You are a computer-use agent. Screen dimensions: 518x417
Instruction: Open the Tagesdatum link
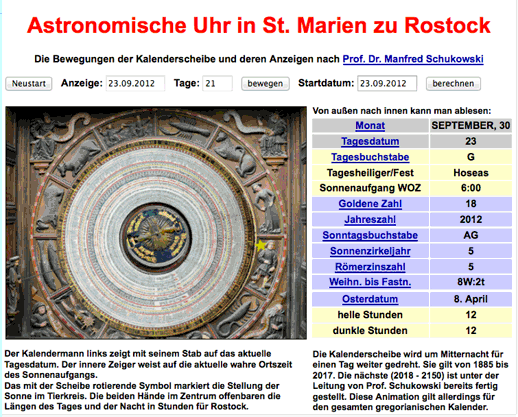370,141
